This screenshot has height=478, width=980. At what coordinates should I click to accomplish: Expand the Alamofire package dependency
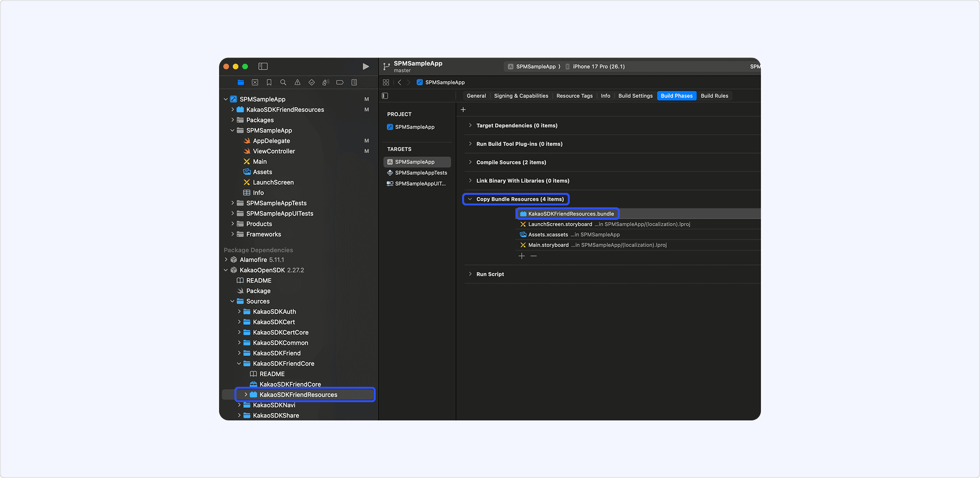tap(226, 260)
